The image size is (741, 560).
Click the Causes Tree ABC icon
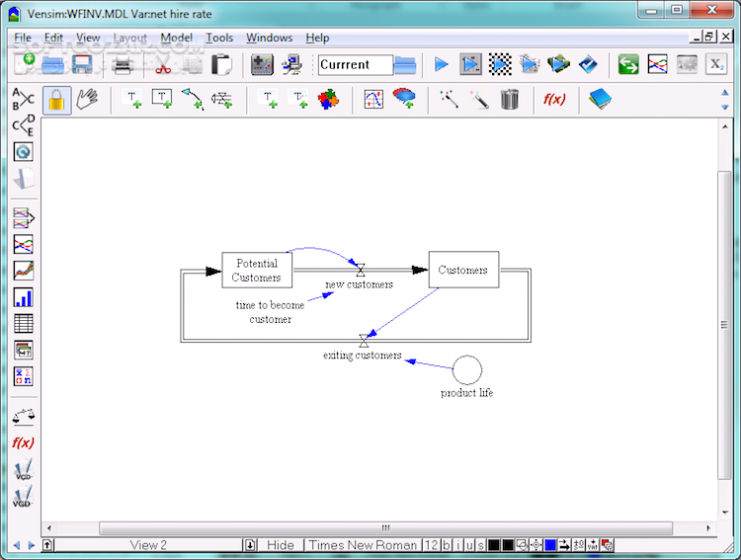pos(23,99)
